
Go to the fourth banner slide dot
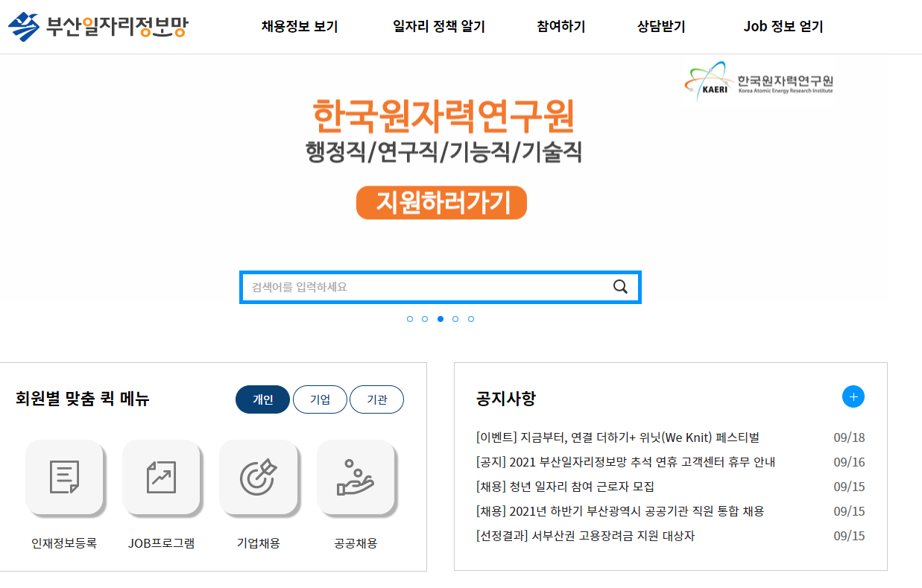point(455,319)
